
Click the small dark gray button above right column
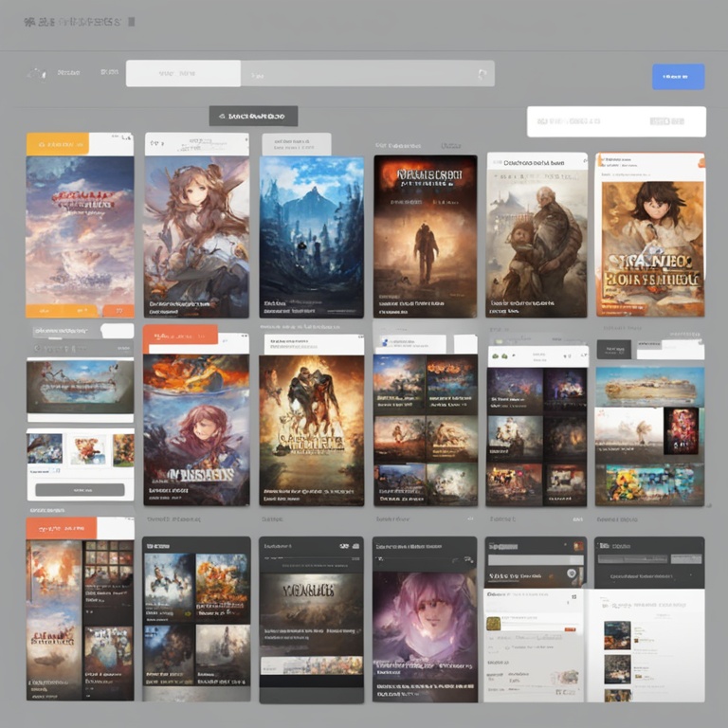tap(614, 349)
